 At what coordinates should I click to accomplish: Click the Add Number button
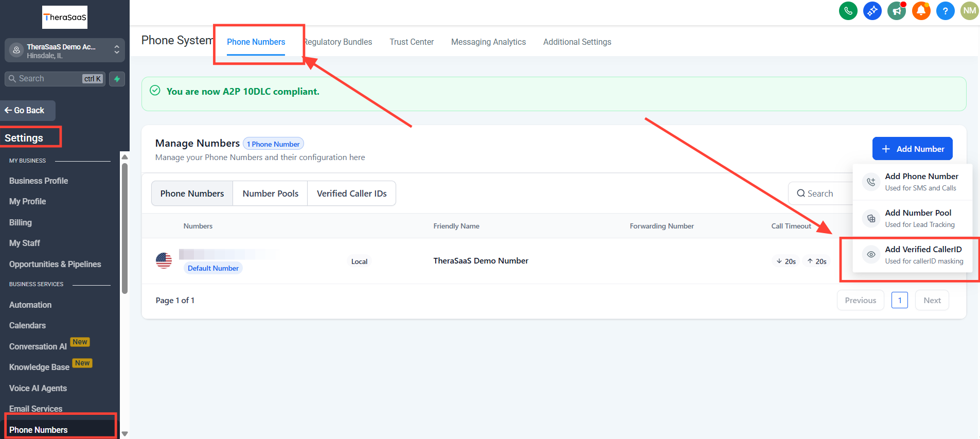(912, 149)
